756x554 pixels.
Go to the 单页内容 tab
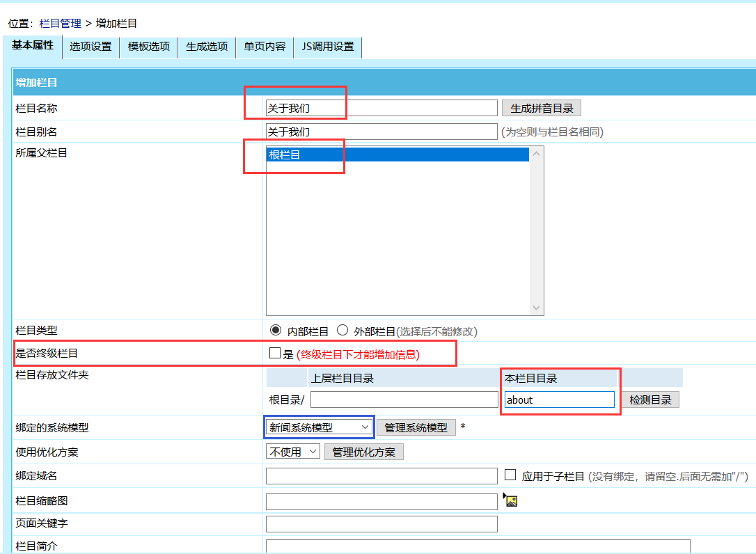[265, 47]
